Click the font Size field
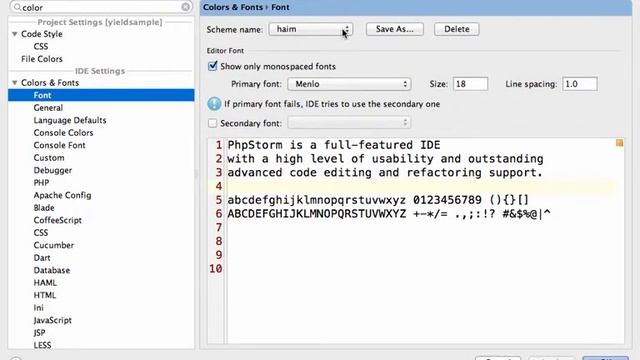Viewport: 640px width, 360px height. 470,84
